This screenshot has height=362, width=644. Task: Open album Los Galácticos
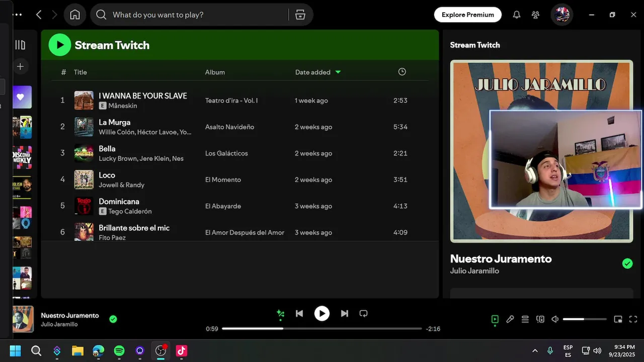tap(226, 153)
